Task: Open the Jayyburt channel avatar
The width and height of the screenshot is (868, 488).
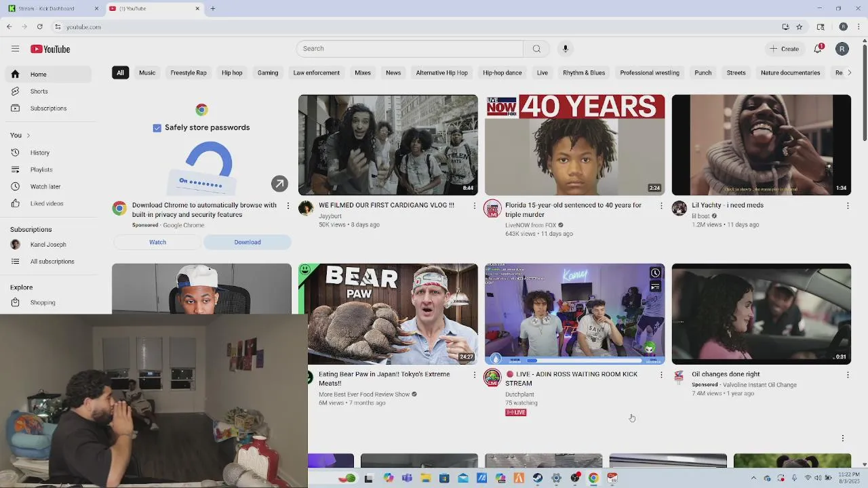Action: (306, 208)
